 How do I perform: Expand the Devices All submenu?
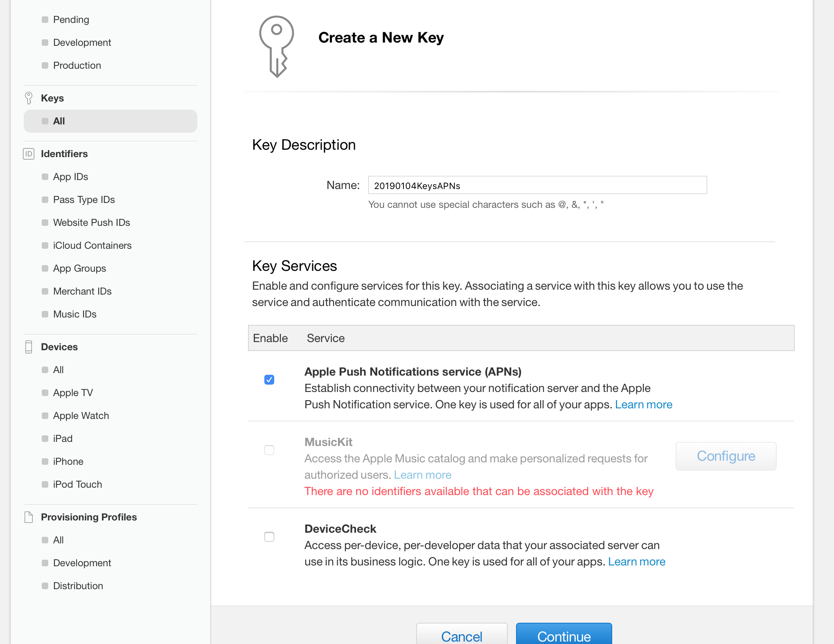point(59,369)
